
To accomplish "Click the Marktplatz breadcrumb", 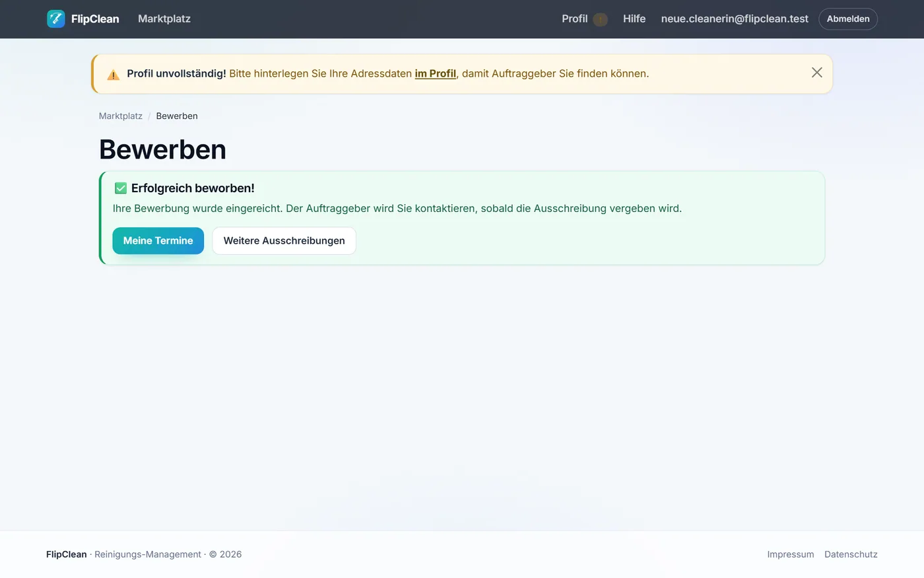I will [x=121, y=116].
